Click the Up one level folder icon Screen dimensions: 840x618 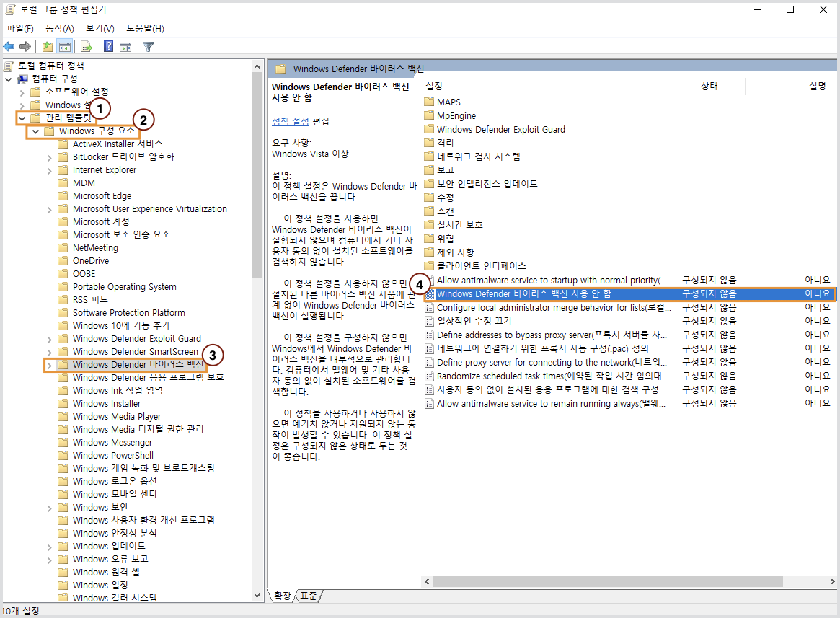[x=48, y=47]
